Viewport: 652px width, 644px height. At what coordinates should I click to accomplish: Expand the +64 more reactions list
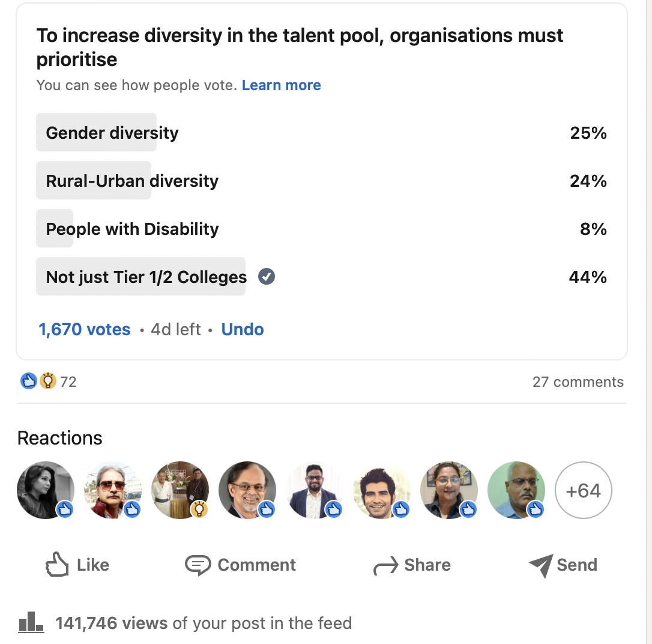point(583,491)
